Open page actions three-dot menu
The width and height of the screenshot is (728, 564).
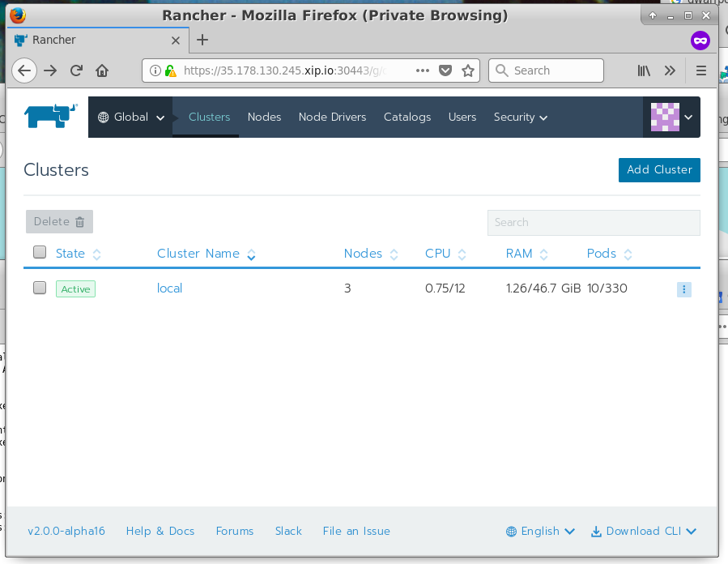[423, 70]
